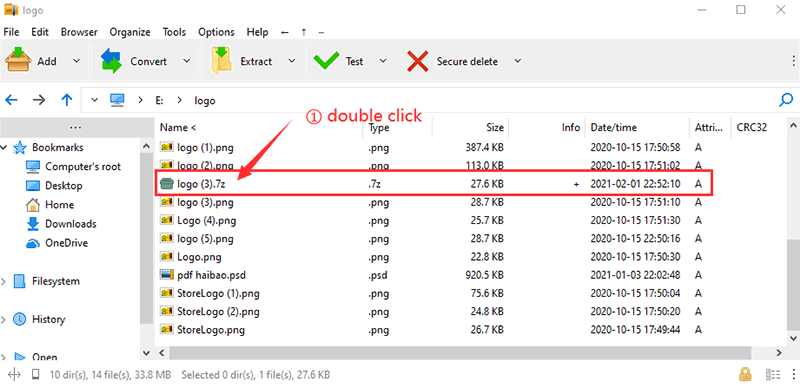Select Downloads in Bookmarks

point(70,224)
